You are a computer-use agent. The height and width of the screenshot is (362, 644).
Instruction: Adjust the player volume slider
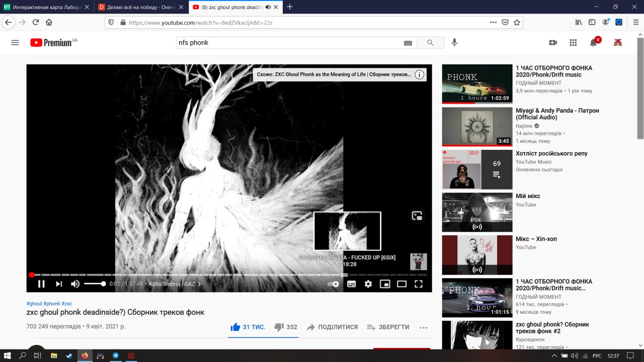click(x=95, y=284)
